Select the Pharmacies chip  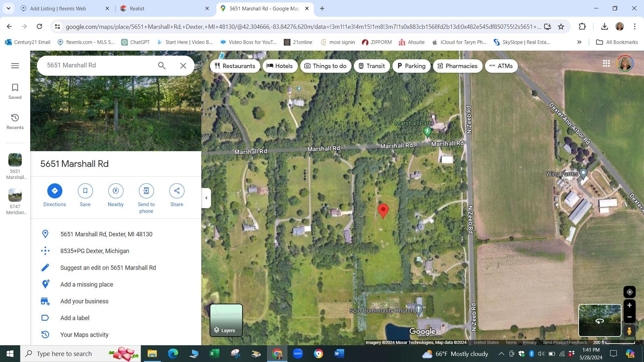click(x=458, y=66)
